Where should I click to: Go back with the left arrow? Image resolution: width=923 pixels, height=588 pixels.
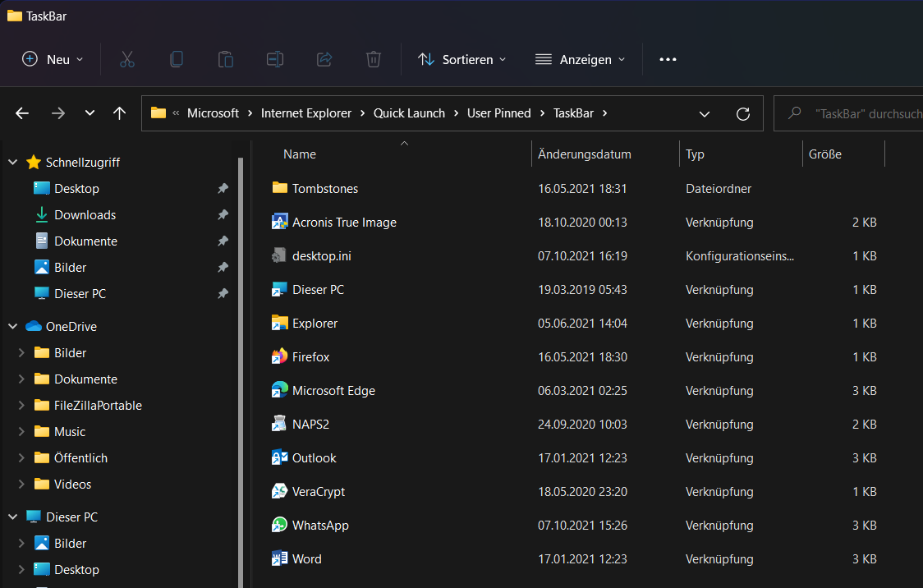point(22,113)
